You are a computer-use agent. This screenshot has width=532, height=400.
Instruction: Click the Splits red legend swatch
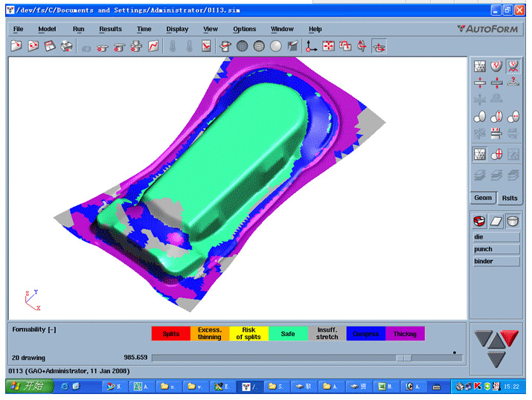(170, 334)
